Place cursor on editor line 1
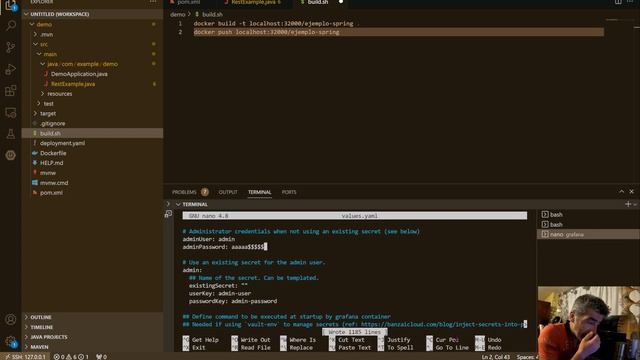Image resolution: width=640 pixels, height=360 pixels. [273, 24]
